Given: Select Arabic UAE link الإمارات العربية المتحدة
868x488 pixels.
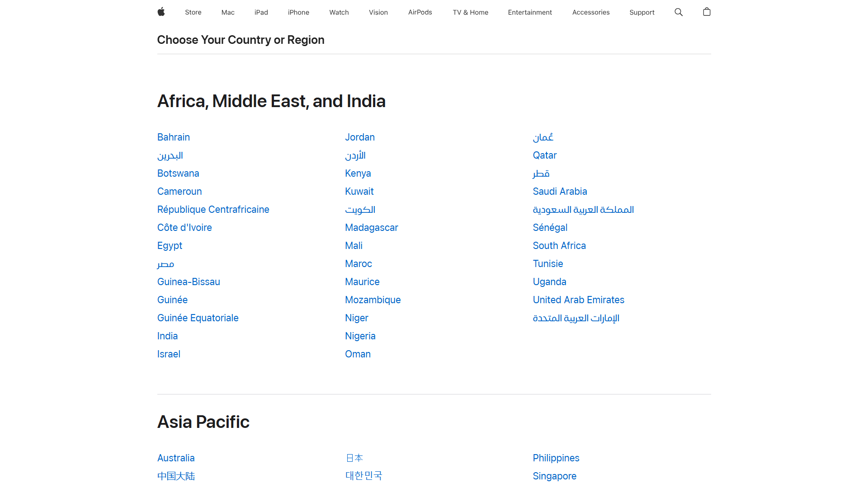Looking at the screenshot, I should click(x=576, y=319).
